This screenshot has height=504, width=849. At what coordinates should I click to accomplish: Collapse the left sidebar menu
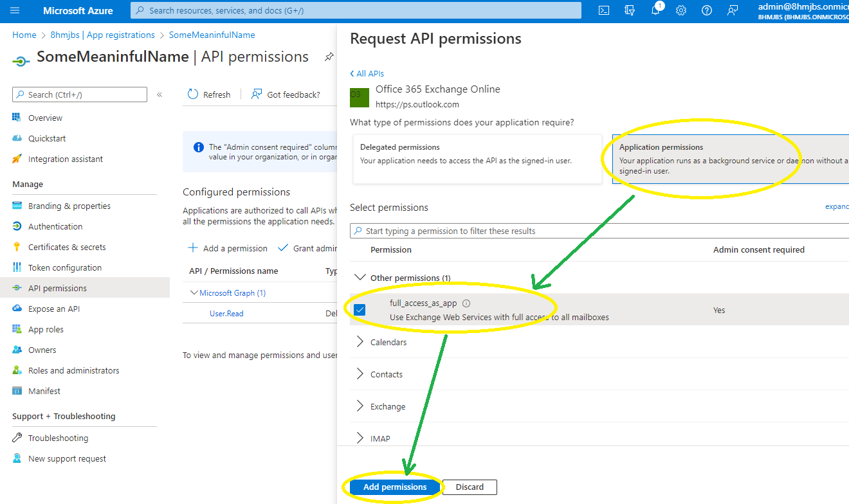(160, 94)
